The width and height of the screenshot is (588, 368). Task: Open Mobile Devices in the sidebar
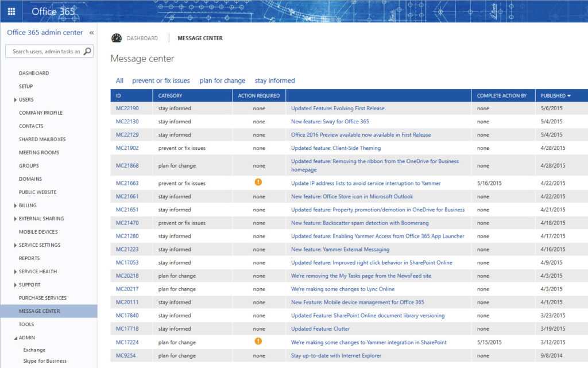38,231
